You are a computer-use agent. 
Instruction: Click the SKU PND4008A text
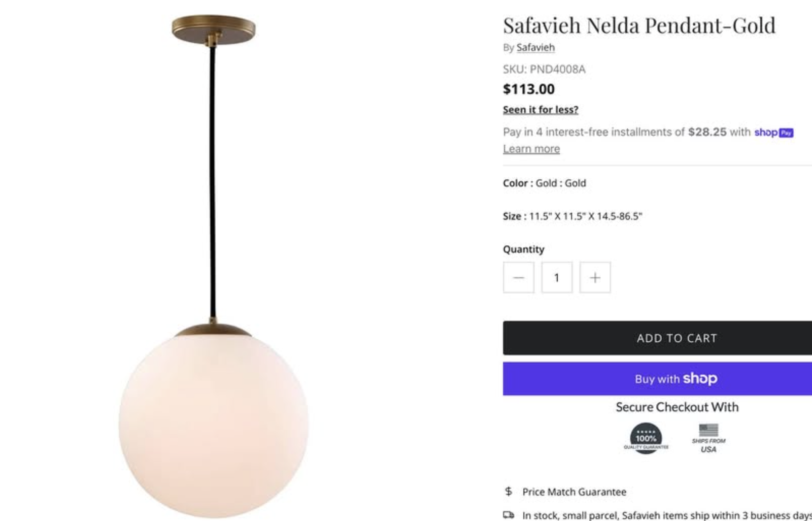pyautogui.click(x=544, y=69)
